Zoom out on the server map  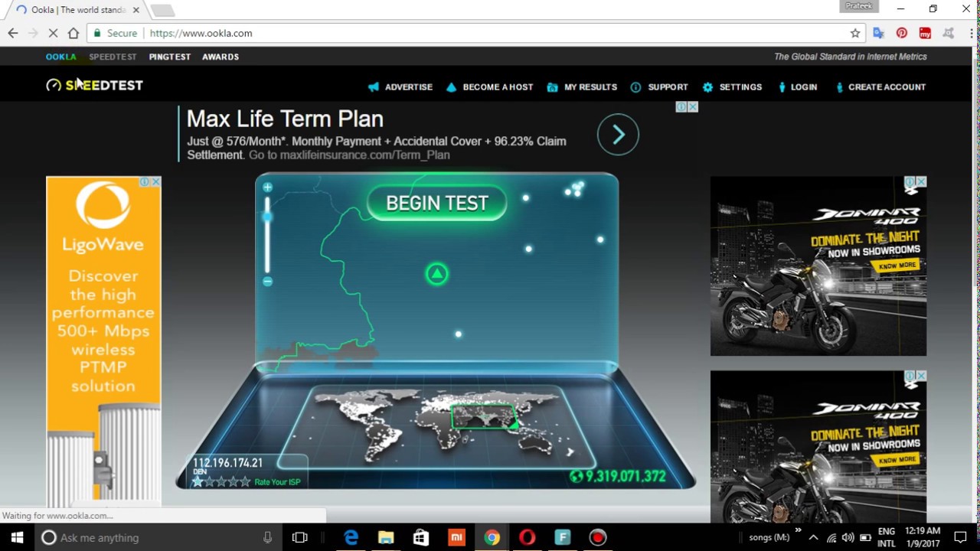click(267, 282)
